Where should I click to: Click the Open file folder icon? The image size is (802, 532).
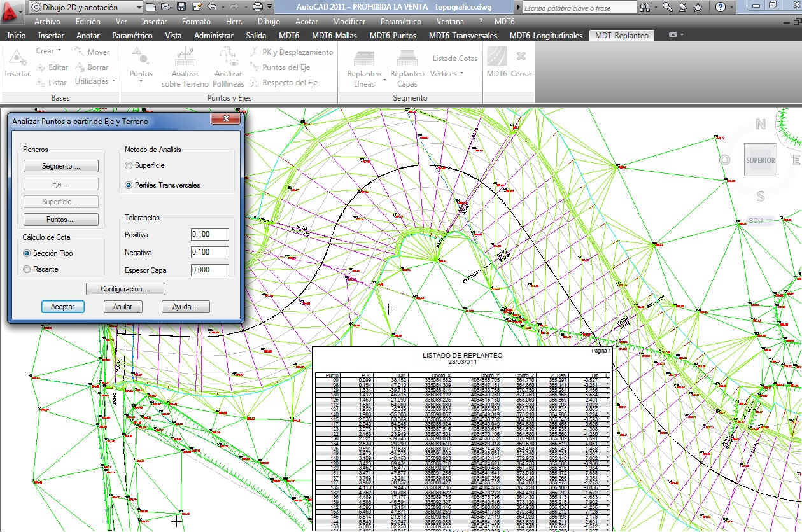pyautogui.click(x=166, y=7)
